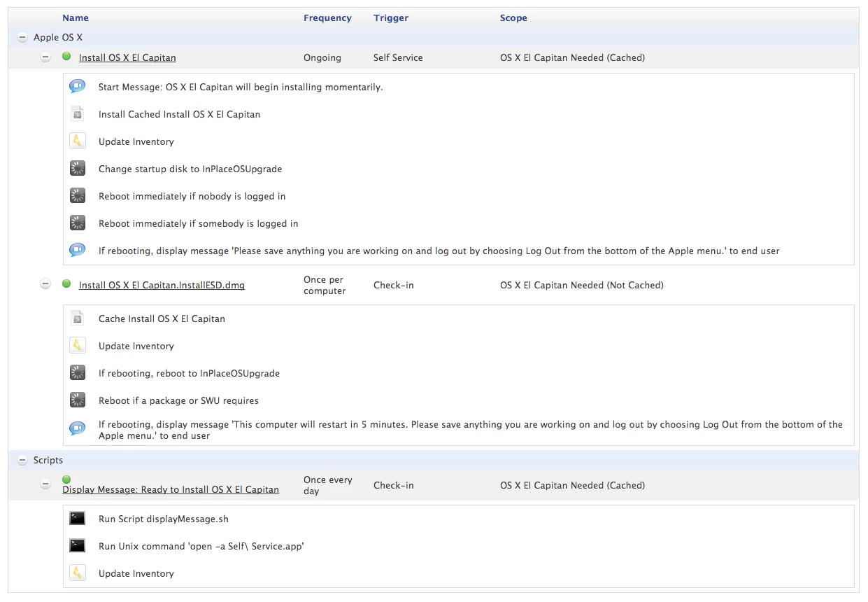Select the 'Scripts' category label
Screen dimensions: 868x602
pyautogui.click(x=48, y=461)
